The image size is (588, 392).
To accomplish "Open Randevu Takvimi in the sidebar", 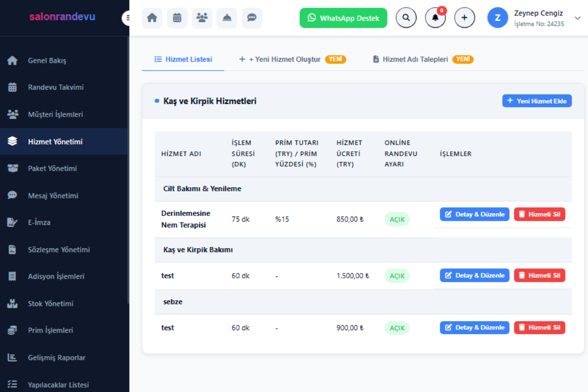I will pyautogui.click(x=55, y=87).
